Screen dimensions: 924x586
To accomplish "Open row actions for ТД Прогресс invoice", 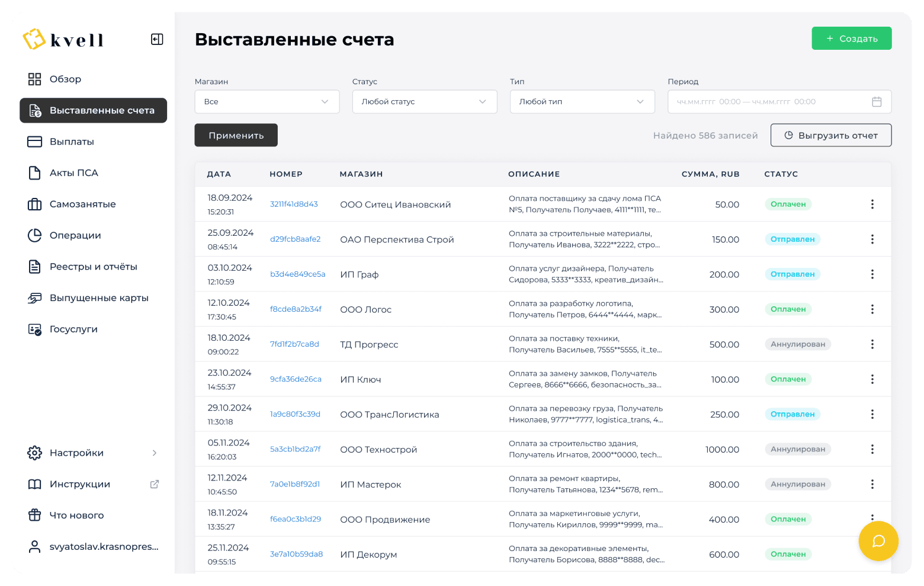I will point(872,344).
